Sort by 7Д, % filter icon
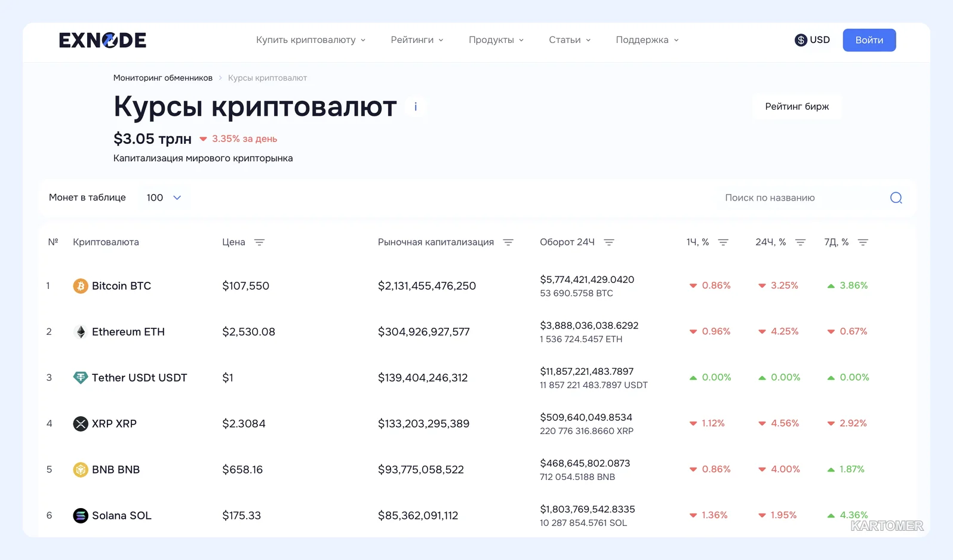Viewport: 953px width, 560px height. [863, 242]
